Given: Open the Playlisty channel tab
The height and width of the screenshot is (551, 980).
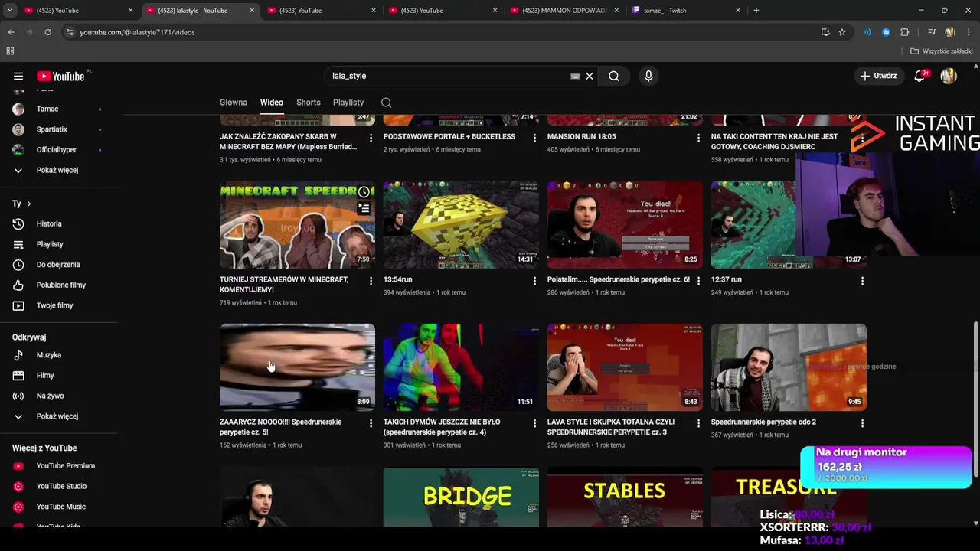Looking at the screenshot, I should [348, 103].
